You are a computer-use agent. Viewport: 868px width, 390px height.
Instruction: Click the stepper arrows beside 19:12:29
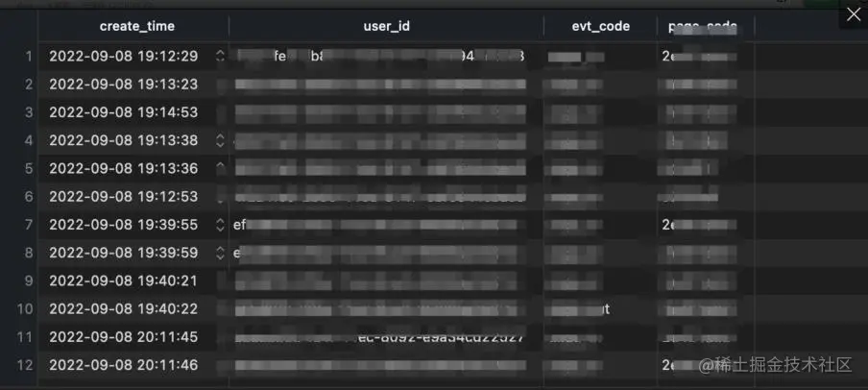point(220,56)
